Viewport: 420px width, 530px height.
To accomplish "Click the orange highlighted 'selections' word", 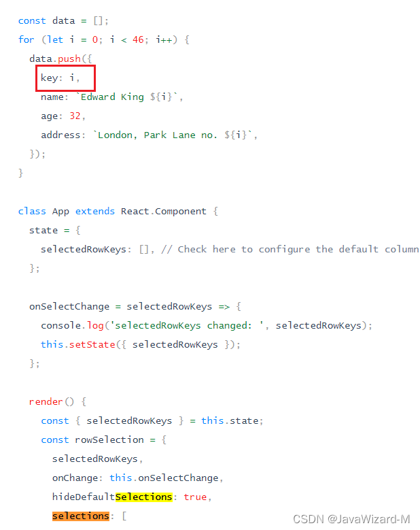I will click(x=81, y=516).
